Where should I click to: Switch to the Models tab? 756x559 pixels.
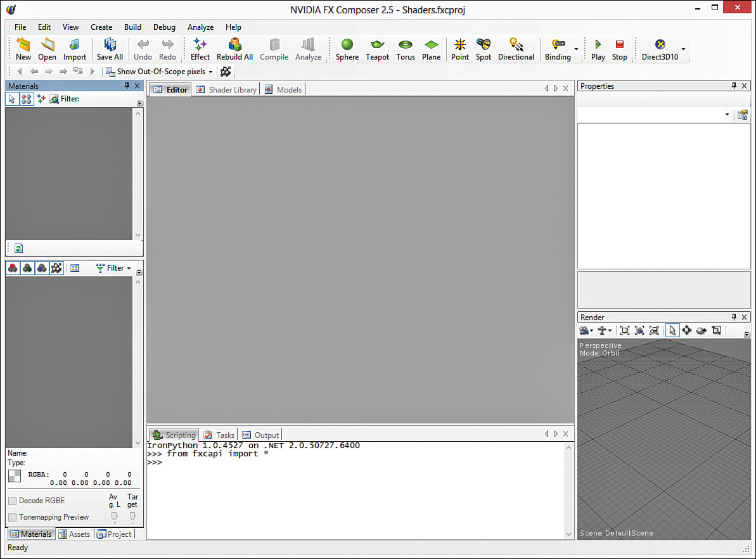(x=283, y=90)
